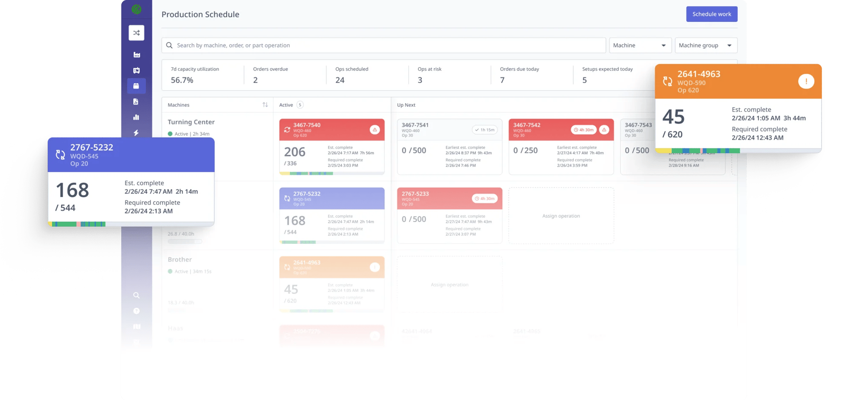
Task: Click the 0 / 250 count on 3467-7542
Action: 526,151
